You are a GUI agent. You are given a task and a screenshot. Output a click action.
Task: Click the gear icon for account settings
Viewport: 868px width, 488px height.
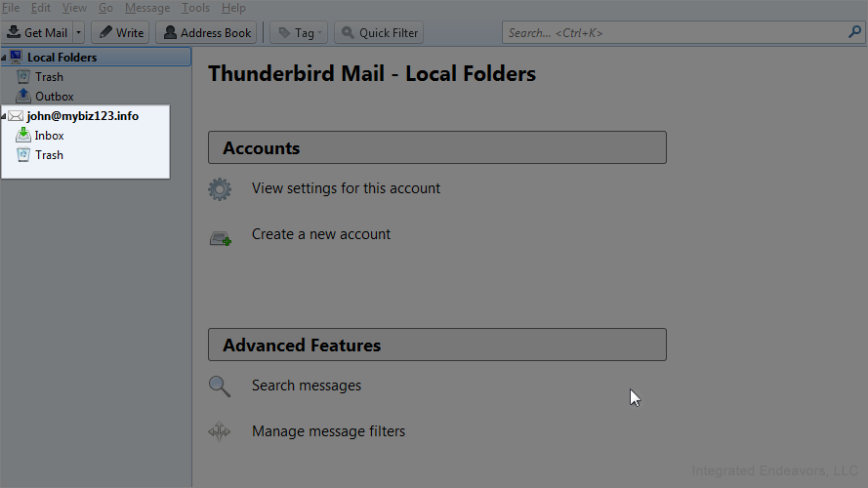(220, 189)
